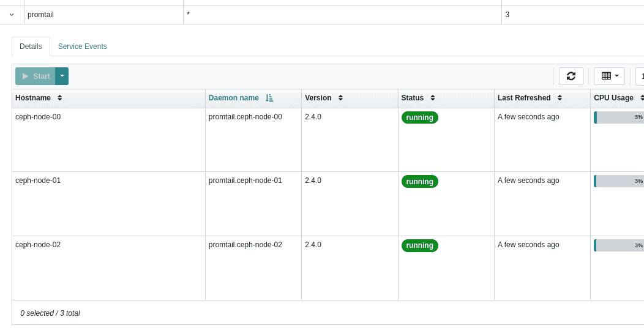Screen dimensions: 644x328
Task: Open the Start button dropdown caret
Action: 62,76
